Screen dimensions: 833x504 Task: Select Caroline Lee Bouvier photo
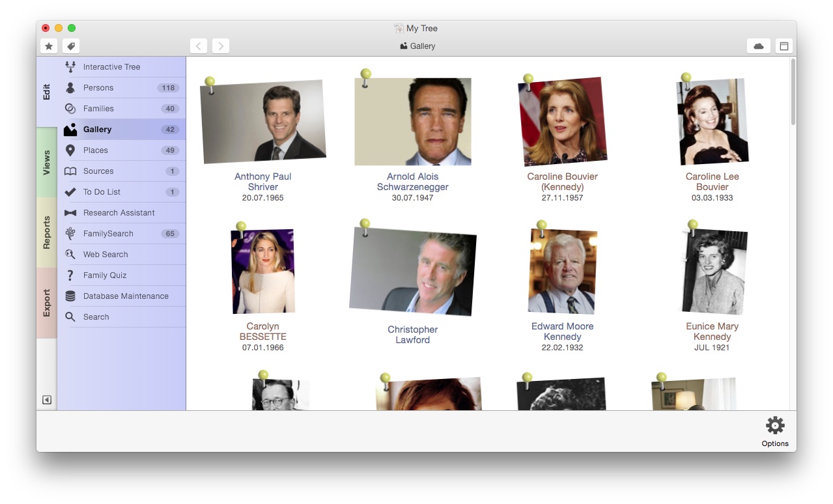coord(713,122)
